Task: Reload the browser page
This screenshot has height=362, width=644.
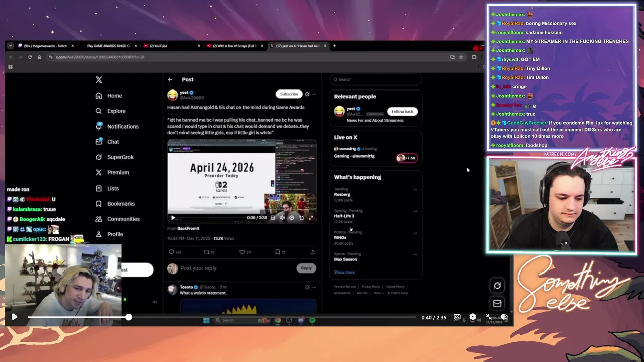Action: [30, 57]
